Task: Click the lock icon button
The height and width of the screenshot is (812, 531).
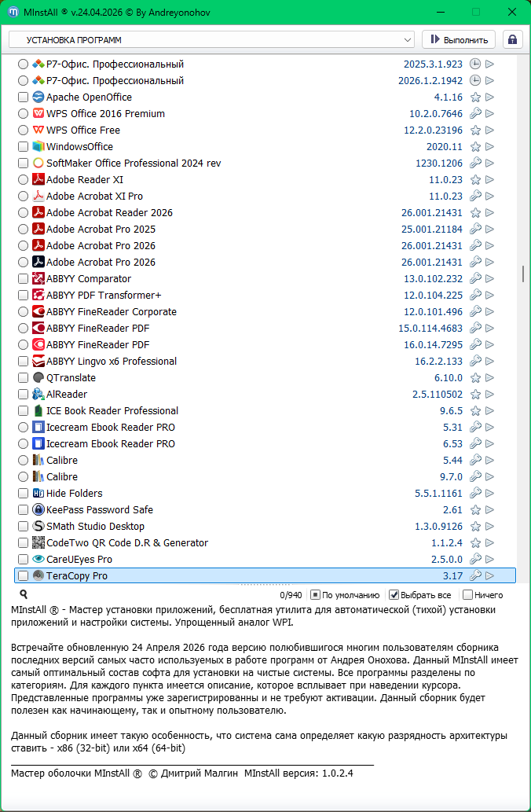Action: click(513, 39)
